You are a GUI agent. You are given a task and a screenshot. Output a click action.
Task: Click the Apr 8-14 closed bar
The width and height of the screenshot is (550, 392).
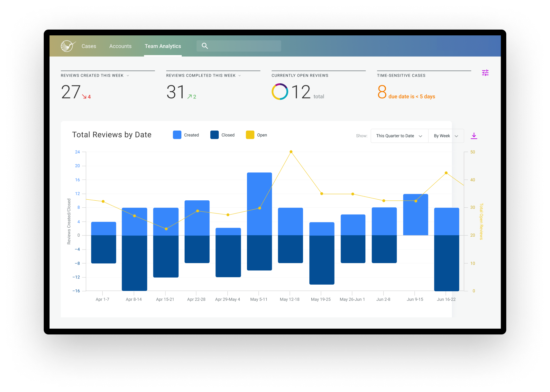134,263
